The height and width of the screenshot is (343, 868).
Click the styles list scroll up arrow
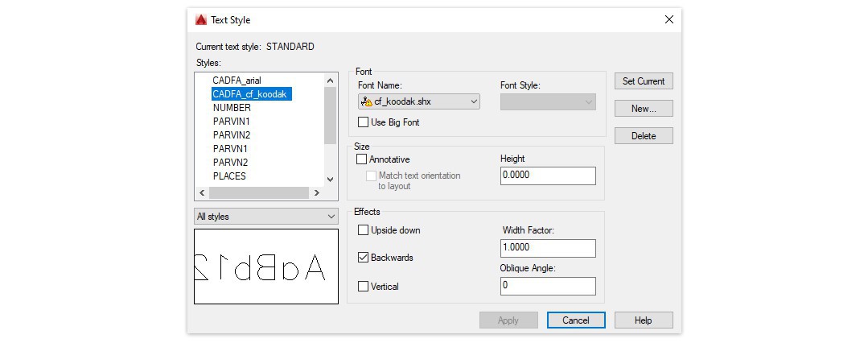pos(331,81)
